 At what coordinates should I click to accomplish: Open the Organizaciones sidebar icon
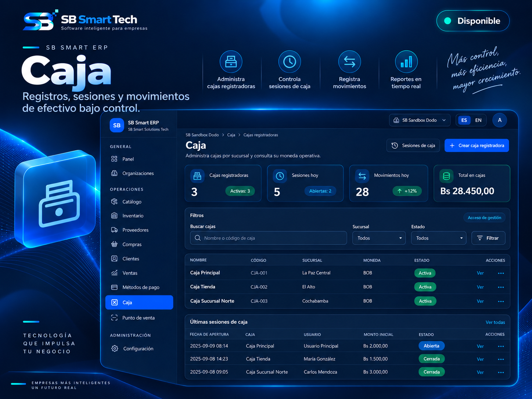coord(114,173)
